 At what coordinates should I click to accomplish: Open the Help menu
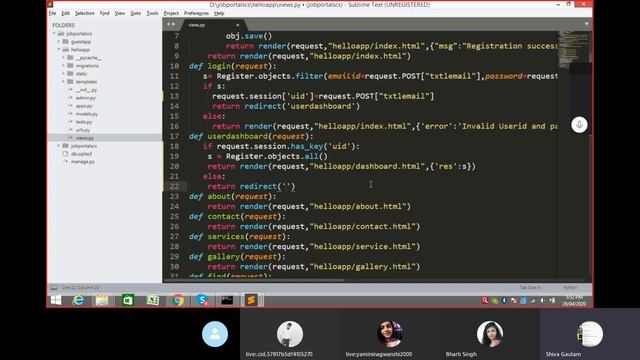(219, 13)
